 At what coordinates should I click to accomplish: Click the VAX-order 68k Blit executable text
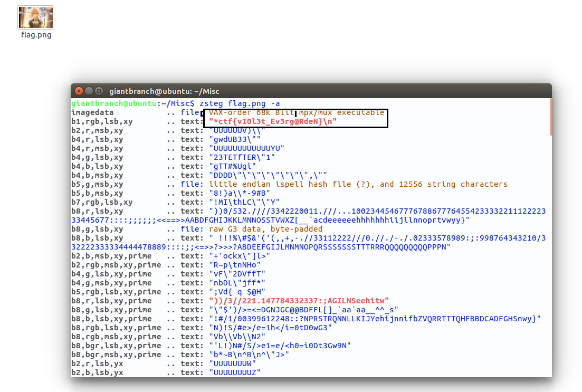(x=297, y=112)
